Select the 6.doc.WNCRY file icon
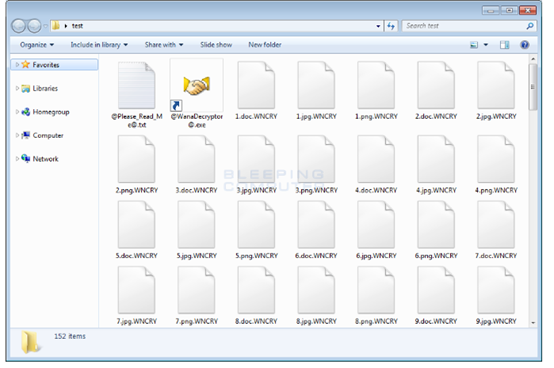554x368 pixels. point(316,225)
